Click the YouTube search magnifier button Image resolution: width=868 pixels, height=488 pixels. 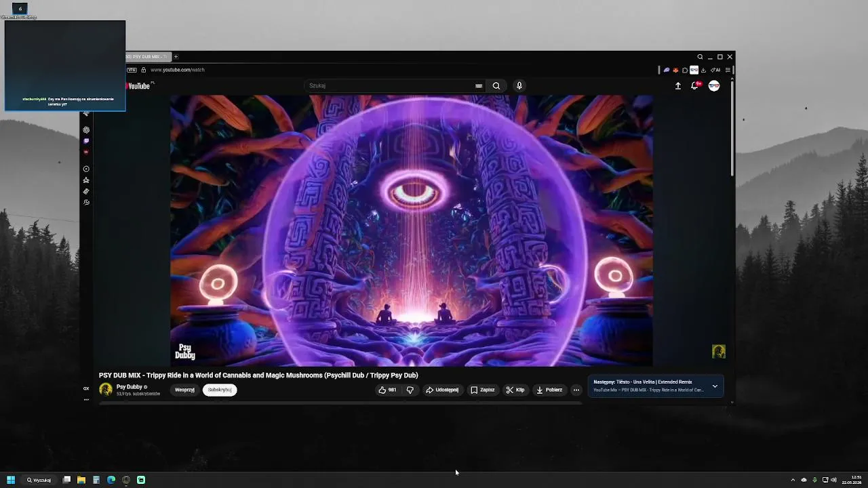click(496, 85)
